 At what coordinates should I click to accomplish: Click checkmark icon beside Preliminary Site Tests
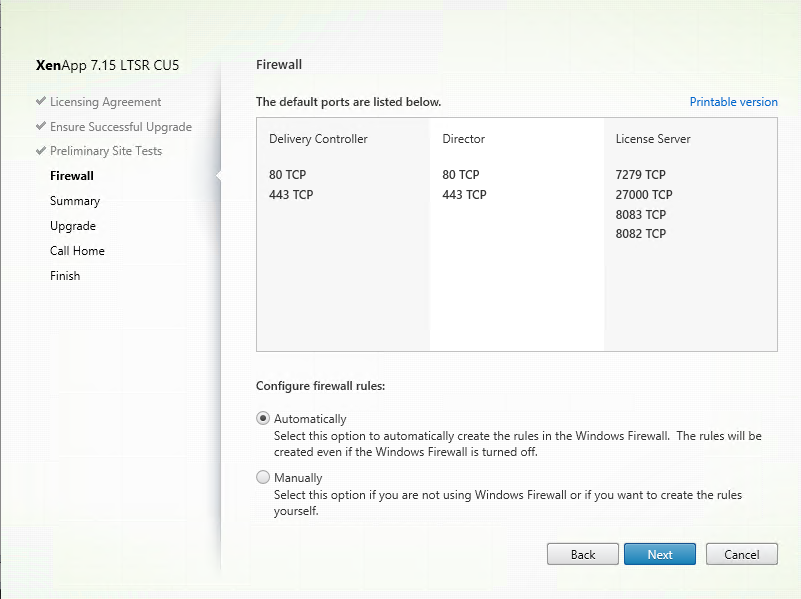coord(41,150)
